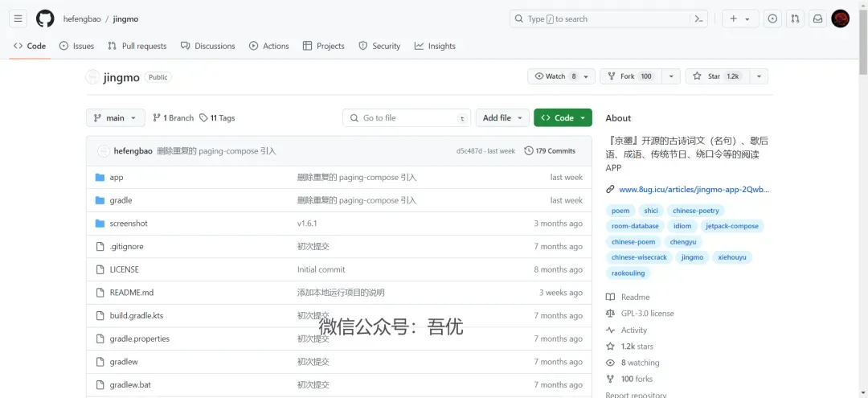This screenshot has height=398, width=868.
Task: Click the Readme book icon
Action: [x=610, y=297]
